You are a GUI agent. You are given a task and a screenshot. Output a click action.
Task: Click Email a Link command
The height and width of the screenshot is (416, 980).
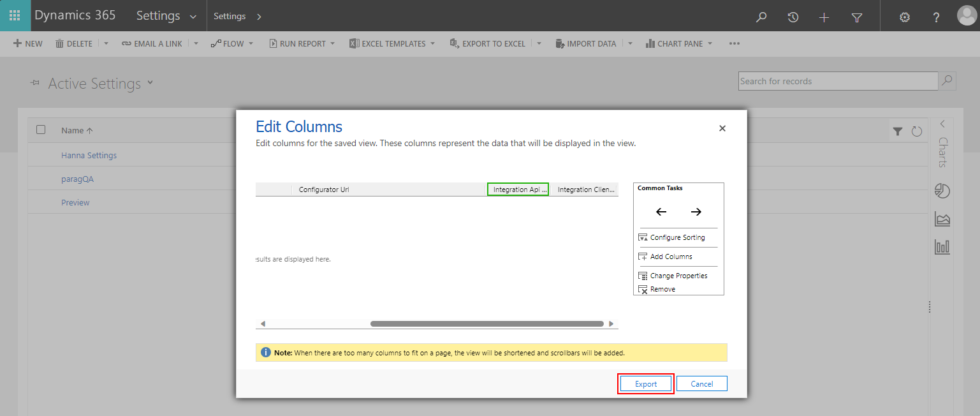[x=152, y=43]
